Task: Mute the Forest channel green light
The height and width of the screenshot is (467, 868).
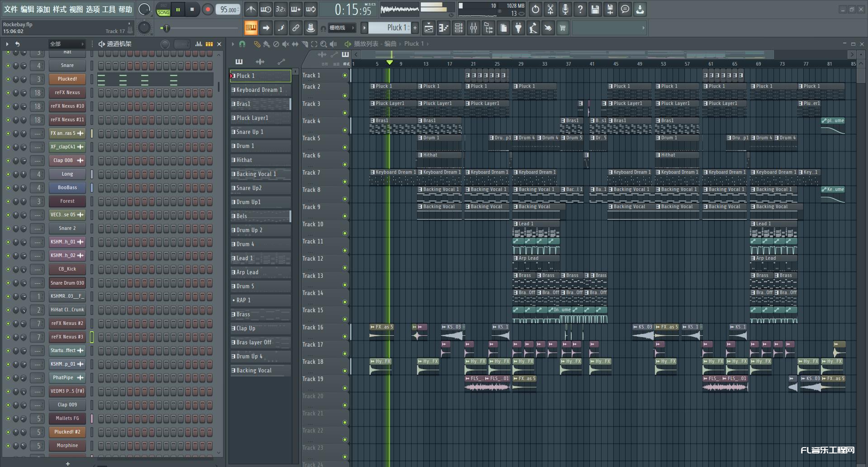Action: tap(8, 201)
